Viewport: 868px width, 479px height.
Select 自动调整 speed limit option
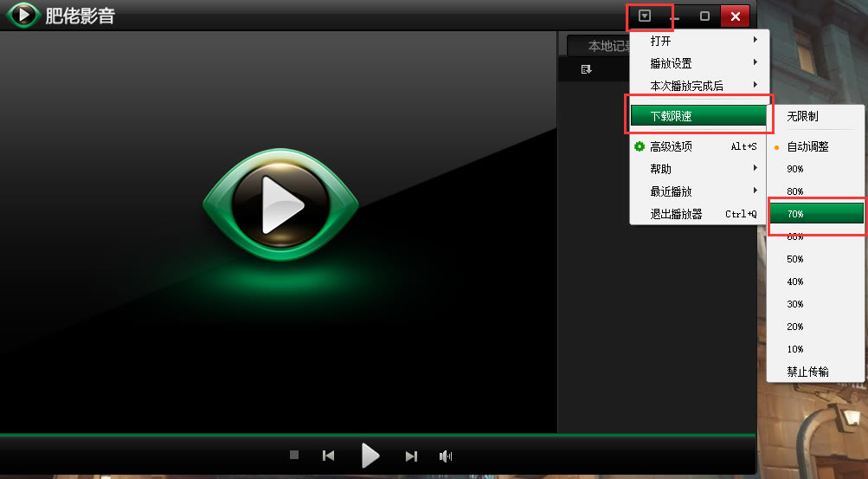(807, 146)
